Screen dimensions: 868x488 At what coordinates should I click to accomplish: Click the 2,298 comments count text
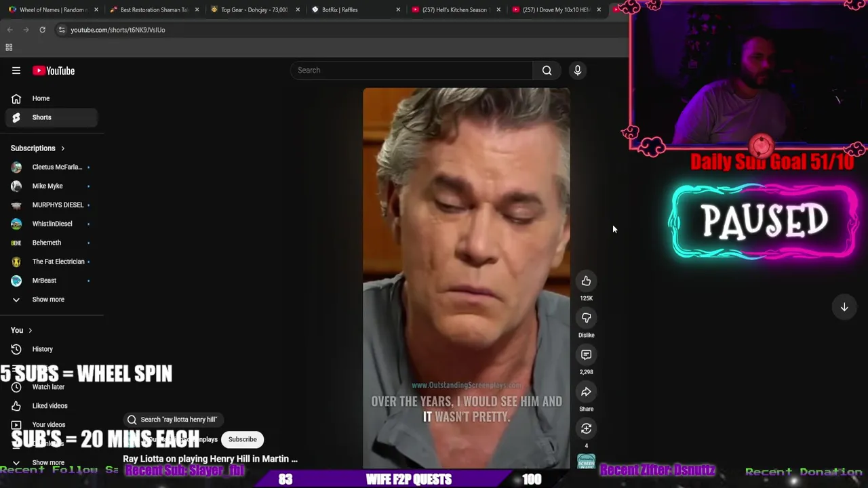586,372
